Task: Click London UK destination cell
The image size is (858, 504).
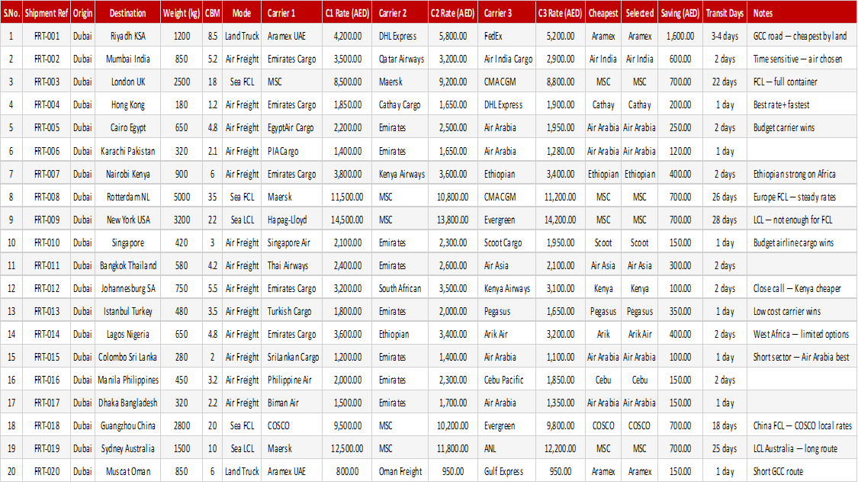Action: pos(127,82)
